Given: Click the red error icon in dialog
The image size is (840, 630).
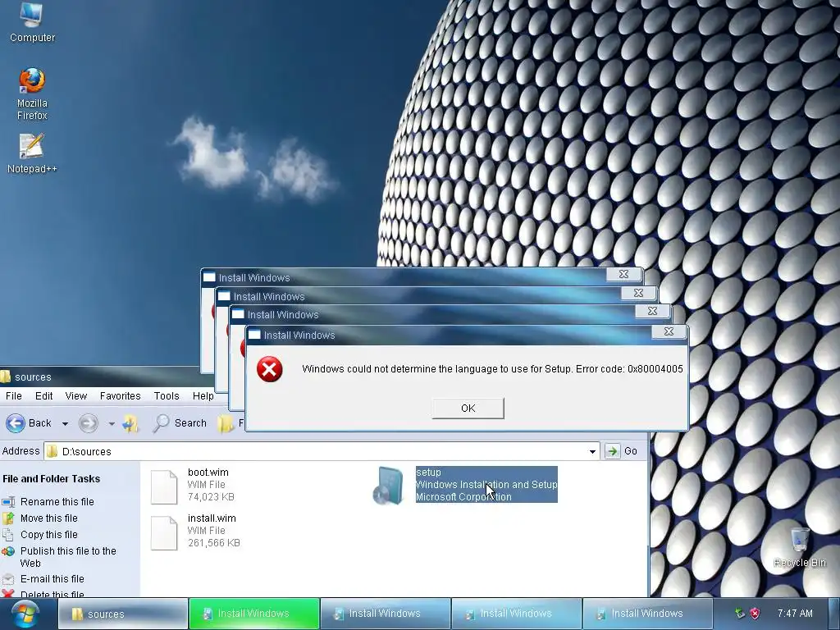Looking at the screenshot, I should pyautogui.click(x=269, y=369).
